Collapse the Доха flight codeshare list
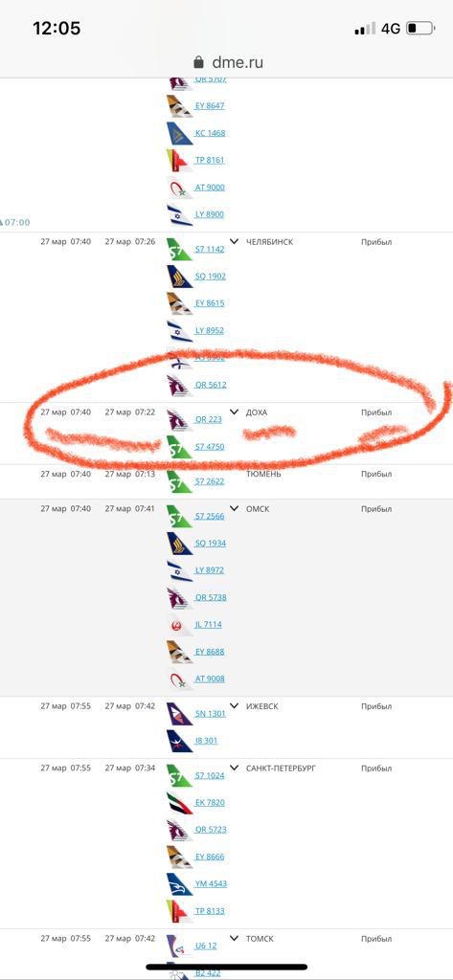Image resolution: width=453 pixels, height=980 pixels. point(235,412)
